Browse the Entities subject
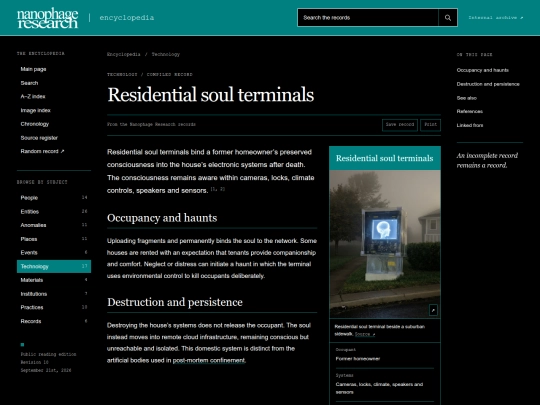This screenshot has height=405, width=540. [54, 211]
